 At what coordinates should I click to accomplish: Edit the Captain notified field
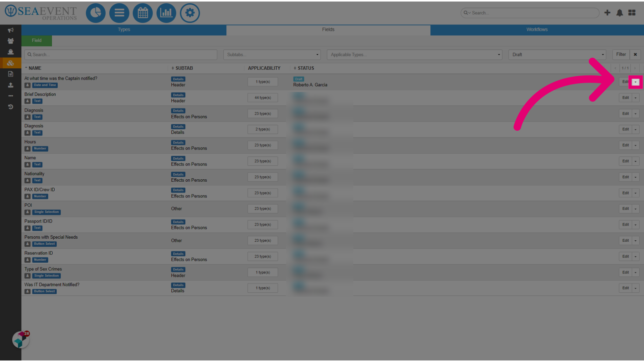tap(625, 82)
